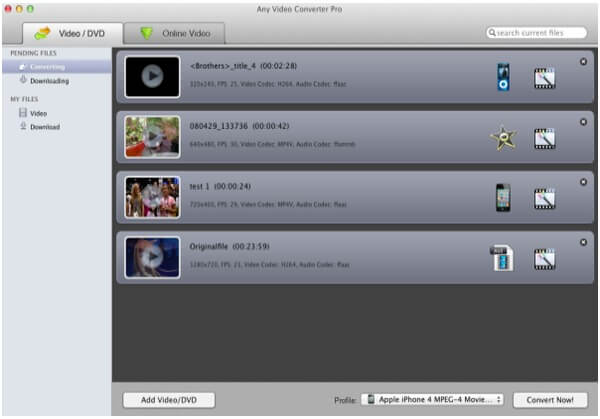This screenshot has height=419, width=600.
Task: Open Video under My Files
Action: tap(38, 113)
